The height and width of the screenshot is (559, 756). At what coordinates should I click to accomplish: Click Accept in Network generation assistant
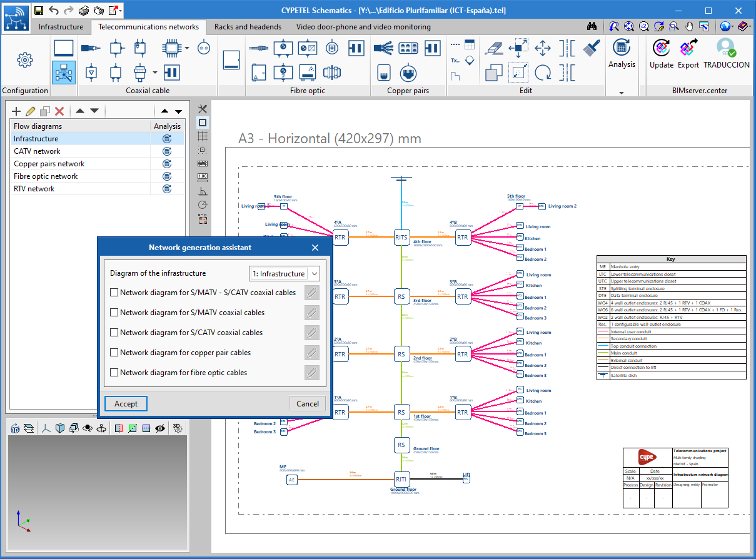tap(126, 403)
